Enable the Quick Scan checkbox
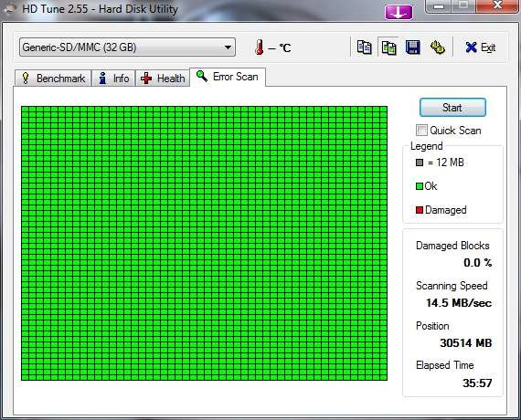The width and height of the screenshot is (521, 420). pyautogui.click(x=421, y=130)
